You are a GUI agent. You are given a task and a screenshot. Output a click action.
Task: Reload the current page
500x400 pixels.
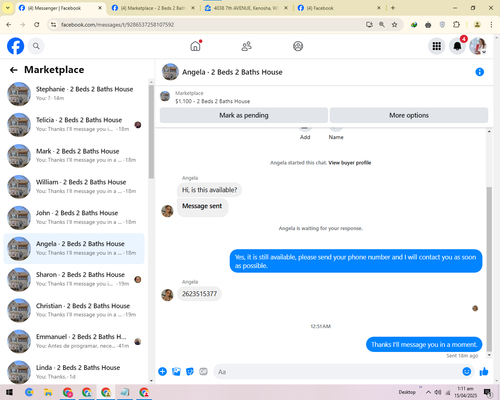37,25
